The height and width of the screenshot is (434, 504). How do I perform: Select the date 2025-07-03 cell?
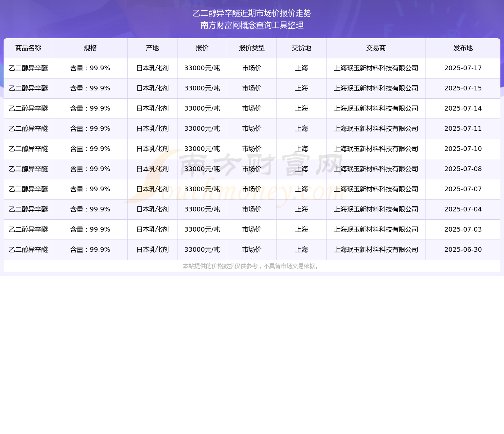pos(463,229)
